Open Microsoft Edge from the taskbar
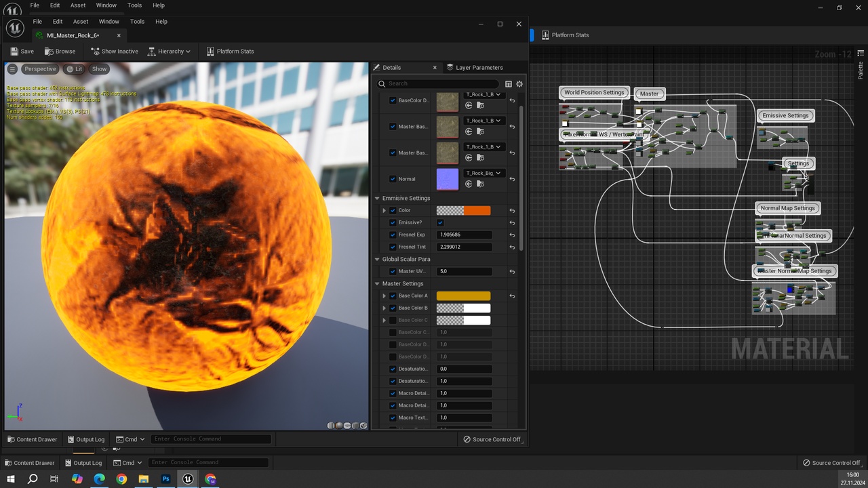 pyautogui.click(x=99, y=479)
